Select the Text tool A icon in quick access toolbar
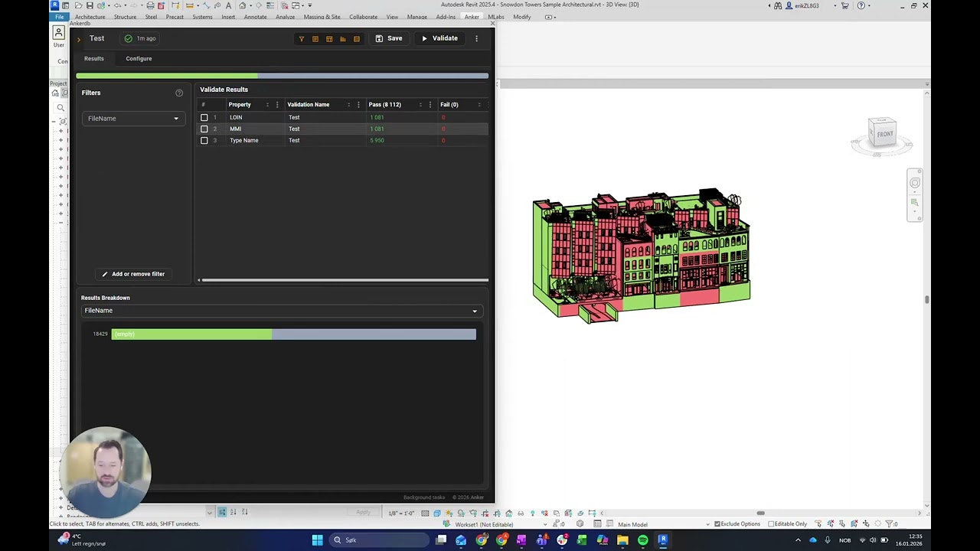980x551 pixels. point(228,5)
